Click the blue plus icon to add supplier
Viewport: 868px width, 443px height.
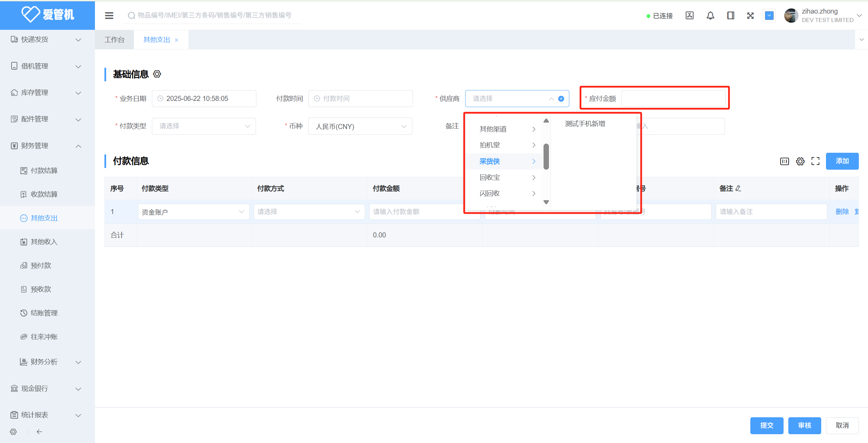click(561, 99)
